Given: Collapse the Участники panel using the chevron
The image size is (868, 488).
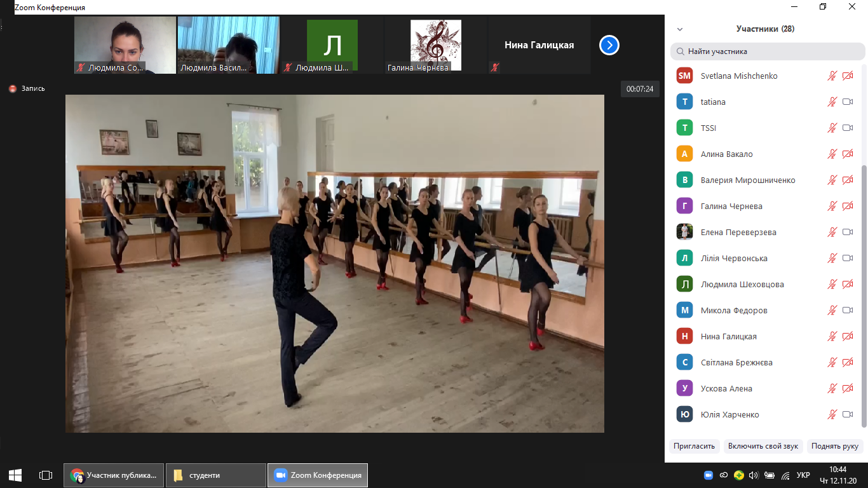Looking at the screenshot, I should (x=680, y=29).
